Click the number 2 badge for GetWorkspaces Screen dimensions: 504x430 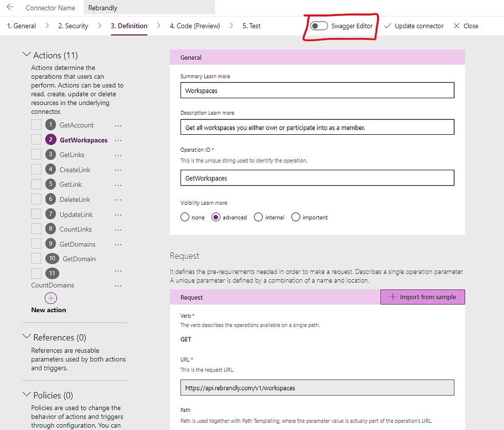[x=50, y=139]
